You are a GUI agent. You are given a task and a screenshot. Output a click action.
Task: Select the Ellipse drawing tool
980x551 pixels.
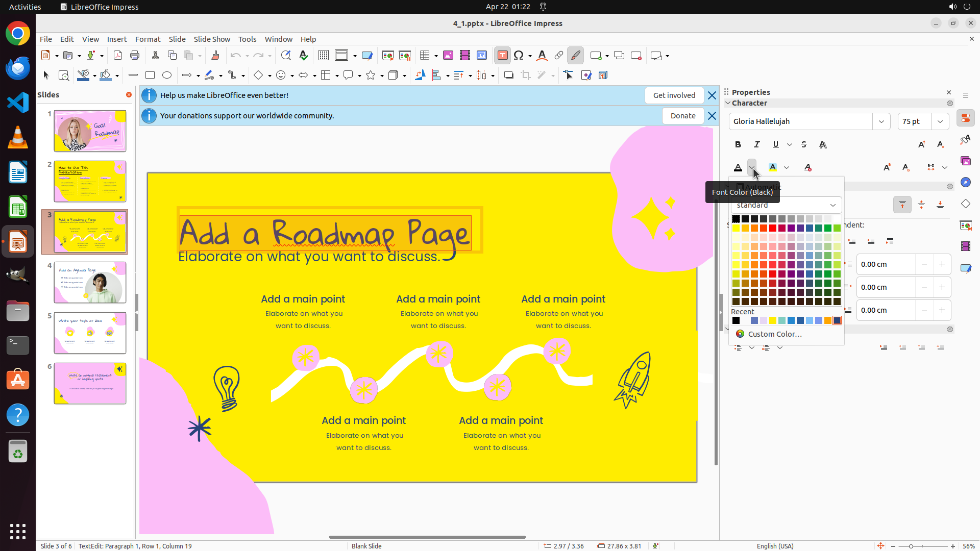coord(167,76)
